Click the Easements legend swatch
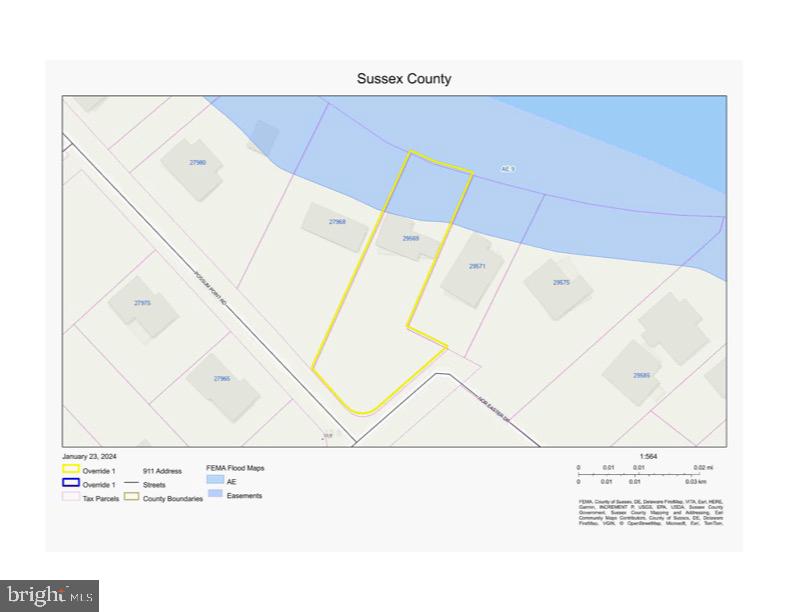Image resolution: width=792 pixels, height=612 pixels. click(215, 494)
